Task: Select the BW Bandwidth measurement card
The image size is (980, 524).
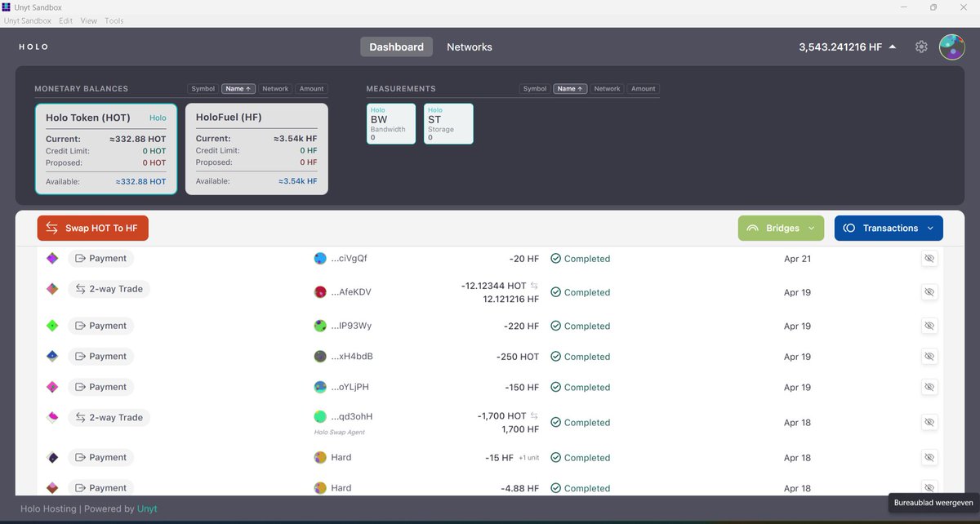Action: [x=391, y=124]
